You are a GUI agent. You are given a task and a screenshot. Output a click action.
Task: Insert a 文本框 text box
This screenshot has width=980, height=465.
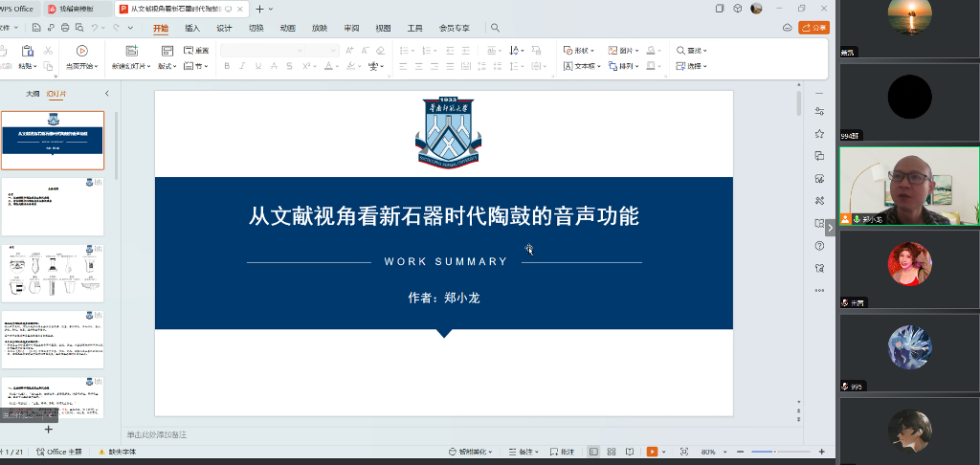pos(581,66)
